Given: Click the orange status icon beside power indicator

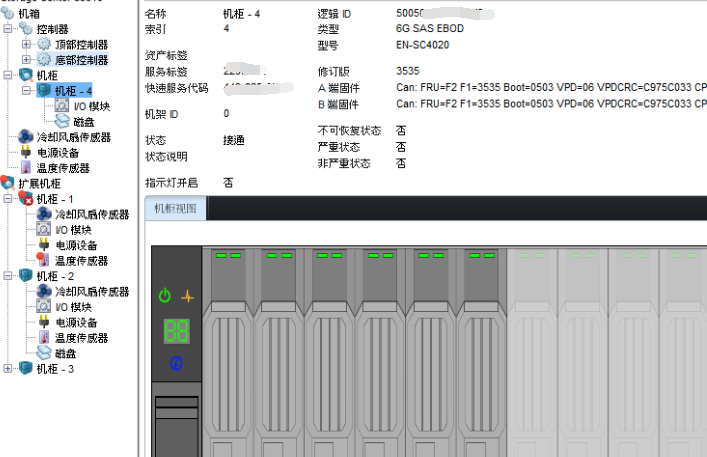Looking at the screenshot, I should tap(186, 296).
